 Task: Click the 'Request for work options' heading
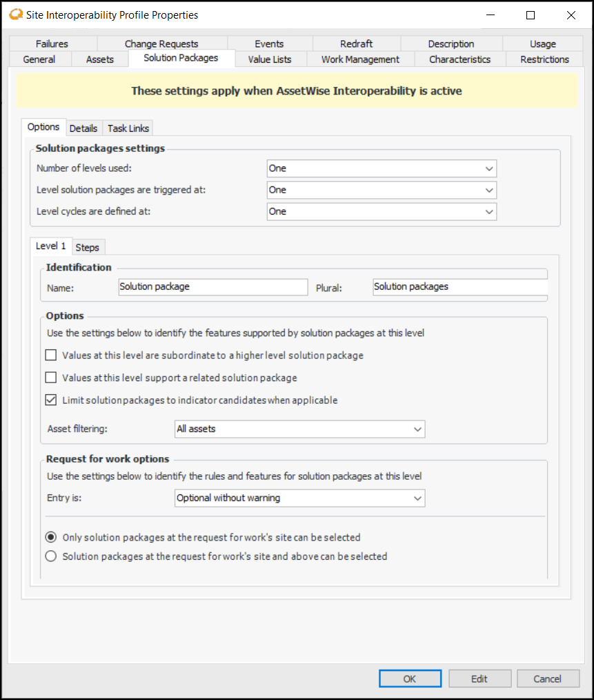[108, 459]
